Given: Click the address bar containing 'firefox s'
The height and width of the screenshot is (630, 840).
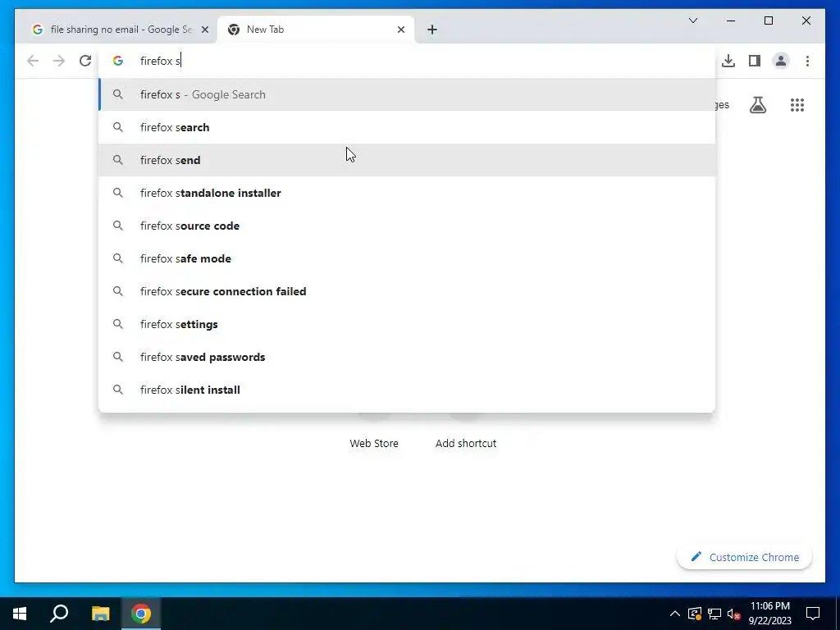Looking at the screenshot, I should tap(407, 61).
